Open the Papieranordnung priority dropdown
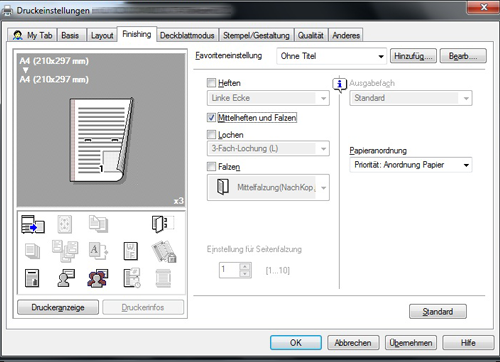Viewport: 500px width, 362px height. [x=411, y=165]
